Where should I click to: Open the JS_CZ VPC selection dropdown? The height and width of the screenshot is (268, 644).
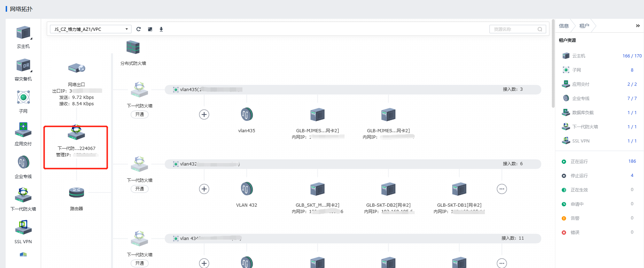tap(91, 29)
